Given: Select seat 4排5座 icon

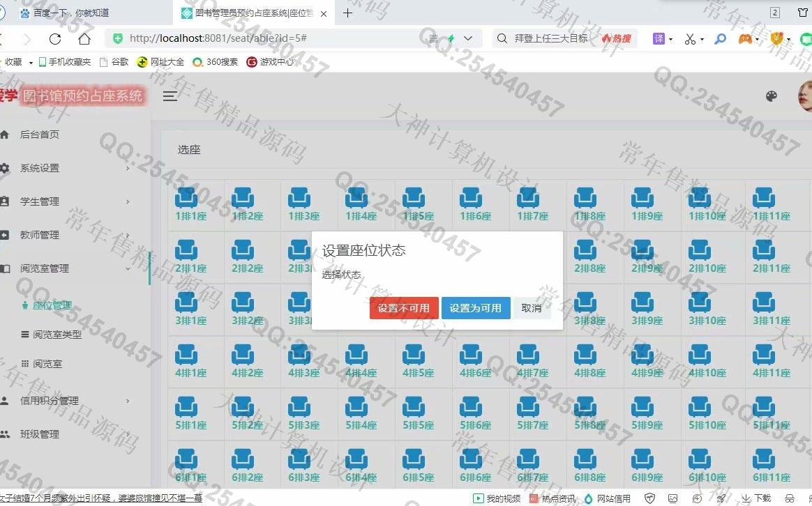Looking at the screenshot, I should pyautogui.click(x=414, y=354).
